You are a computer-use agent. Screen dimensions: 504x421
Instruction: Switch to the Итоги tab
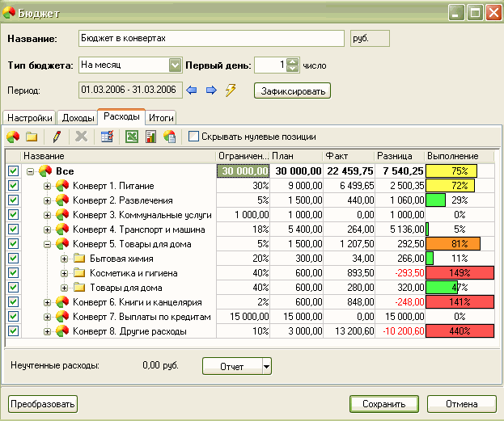coord(161,118)
